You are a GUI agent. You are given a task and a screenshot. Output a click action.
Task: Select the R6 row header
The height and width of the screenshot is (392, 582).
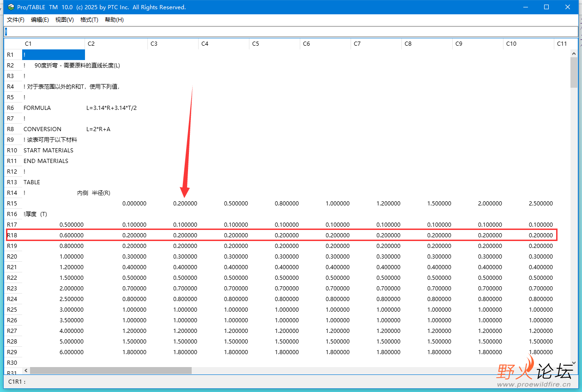tap(11, 108)
